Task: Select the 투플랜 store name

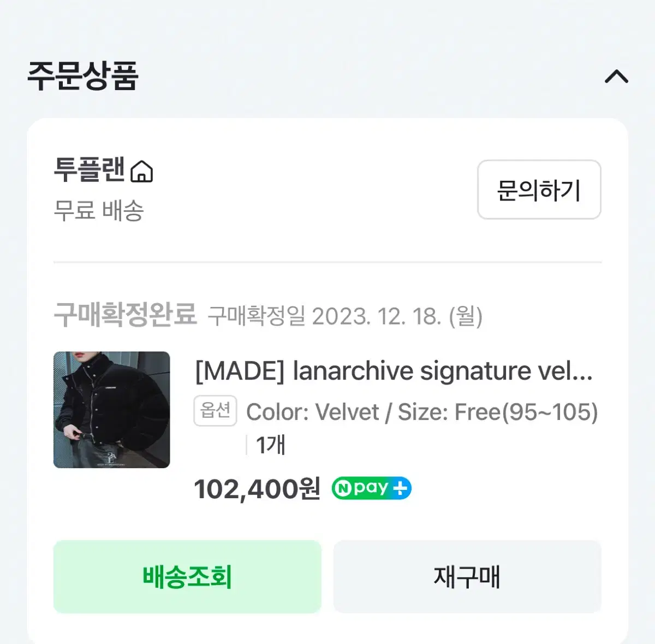Action: coord(90,170)
